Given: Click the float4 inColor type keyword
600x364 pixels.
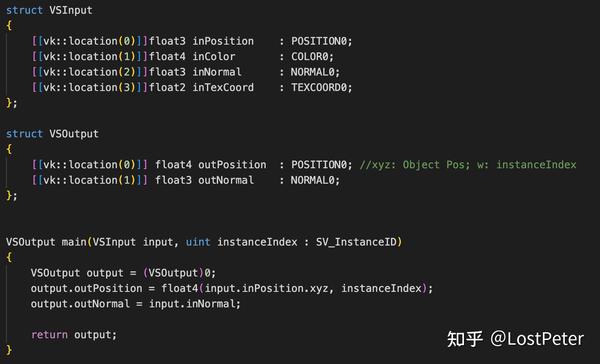Looking at the screenshot, I should (167, 57).
